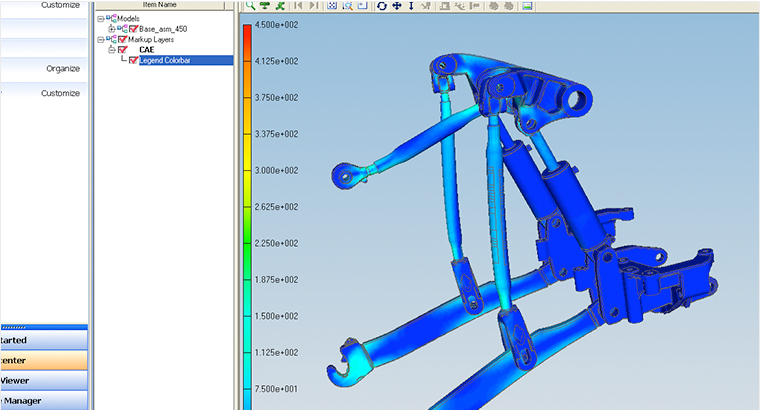
Task: Toggle the Markup Layers checkbox
Action: click(x=122, y=39)
